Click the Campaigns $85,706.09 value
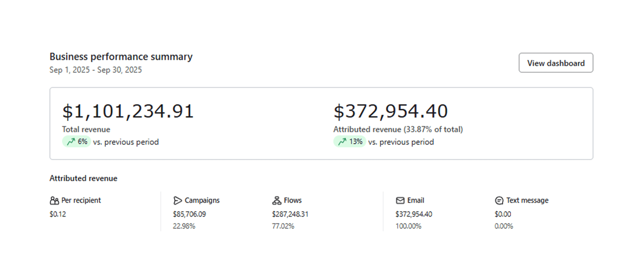The image size is (644, 280). [x=189, y=214]
